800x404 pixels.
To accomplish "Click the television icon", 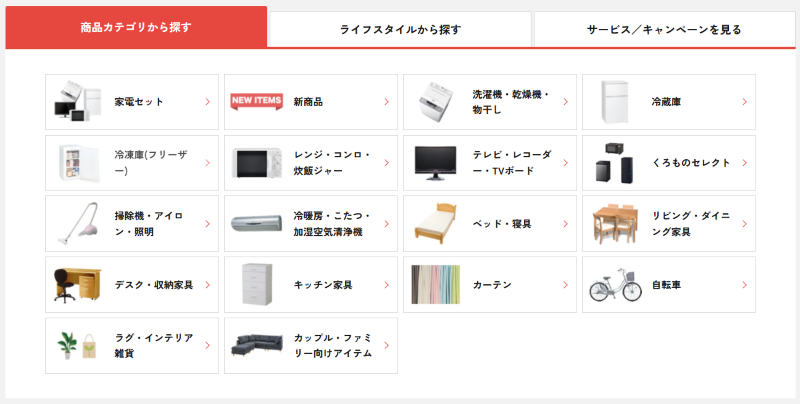I will point(436,162).
